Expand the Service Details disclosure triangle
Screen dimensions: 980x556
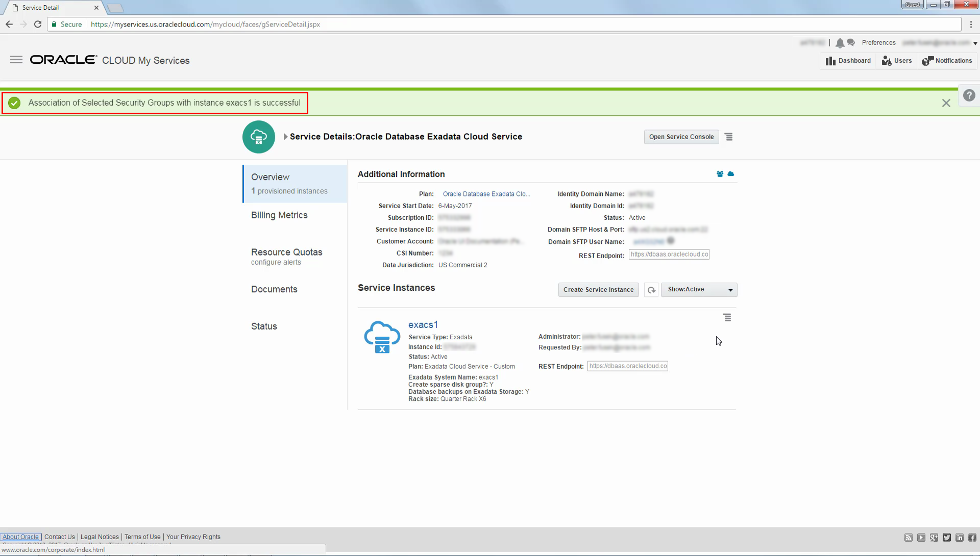tap(286, 137)
